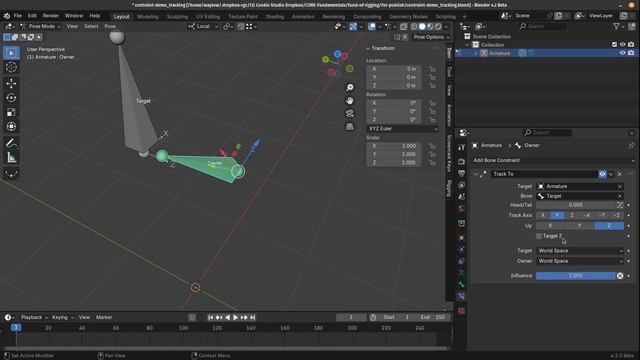This screenshot has height=360, width=640.
Task: Open the Render properties tab icon
Action: (462, 162)
